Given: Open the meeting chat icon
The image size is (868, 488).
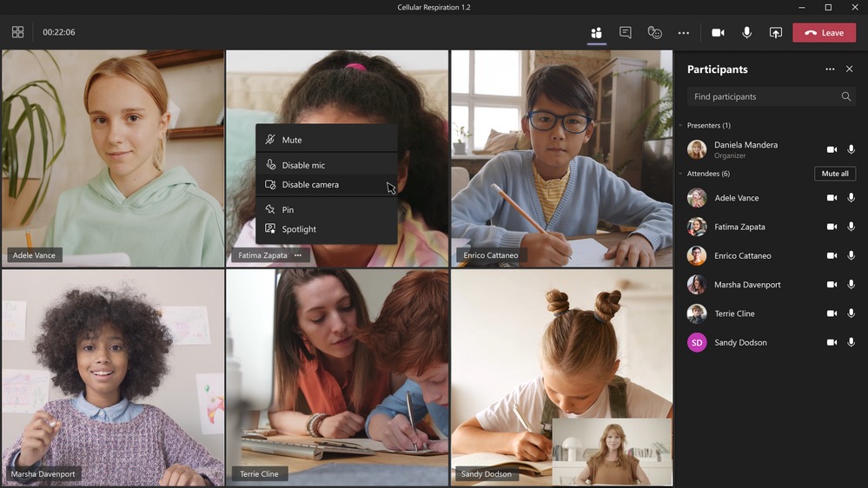Looking at the screenshot, I should tap(626, 33).
